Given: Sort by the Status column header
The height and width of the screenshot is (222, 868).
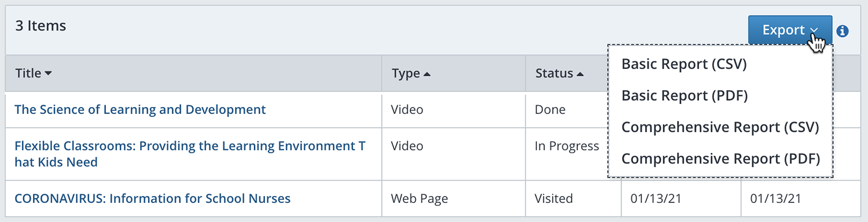Looking at the screenshot, I should [560, 73].
